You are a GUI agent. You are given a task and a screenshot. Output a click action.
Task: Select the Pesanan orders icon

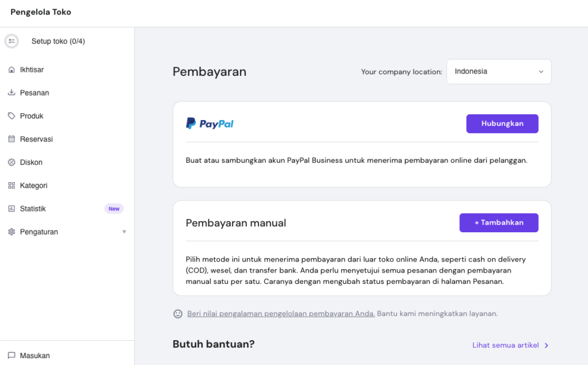tap(11, 93)
